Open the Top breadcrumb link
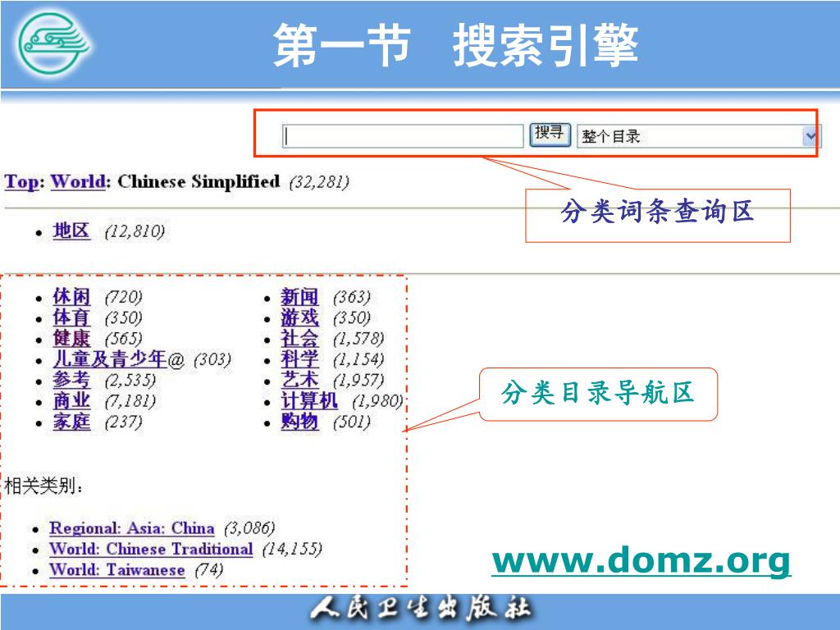840x630 pixels. tap(21, 182)
